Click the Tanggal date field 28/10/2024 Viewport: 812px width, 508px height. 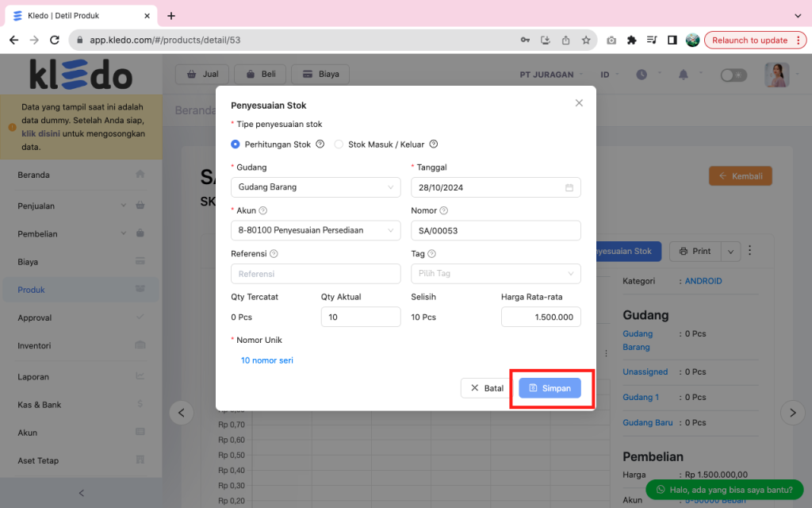click(x=496, y=187)
